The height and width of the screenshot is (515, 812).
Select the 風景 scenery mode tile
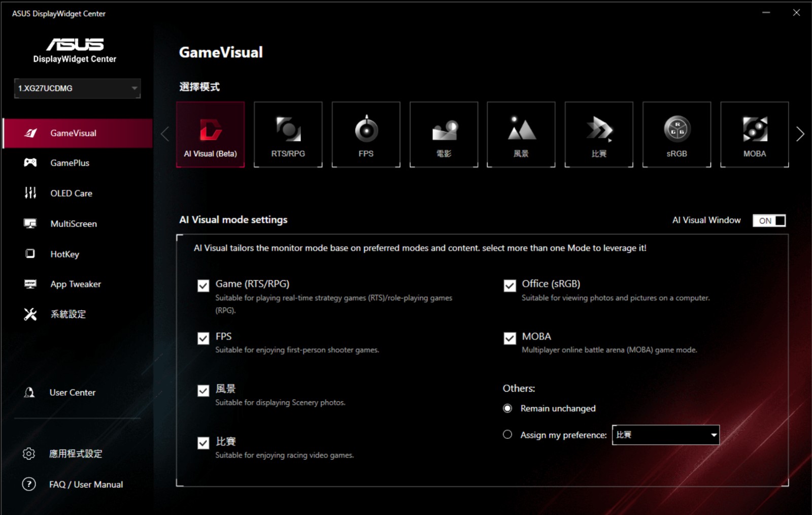coord(521,135)
